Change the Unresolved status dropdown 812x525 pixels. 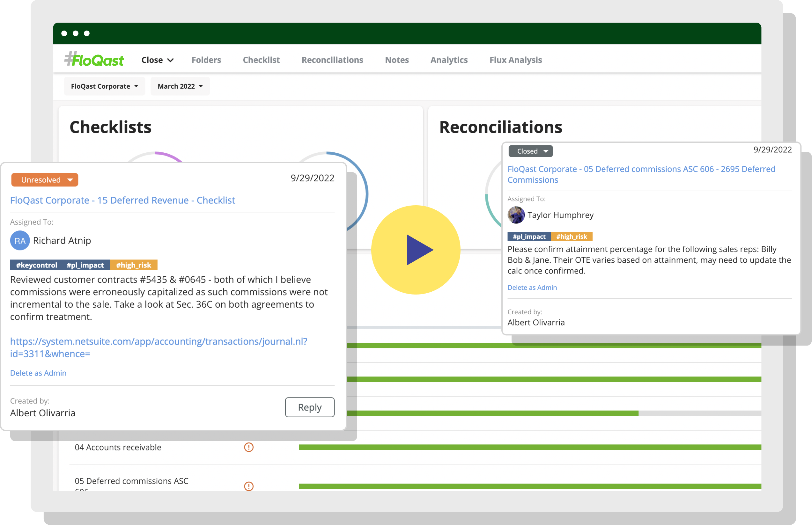(45, 180)
